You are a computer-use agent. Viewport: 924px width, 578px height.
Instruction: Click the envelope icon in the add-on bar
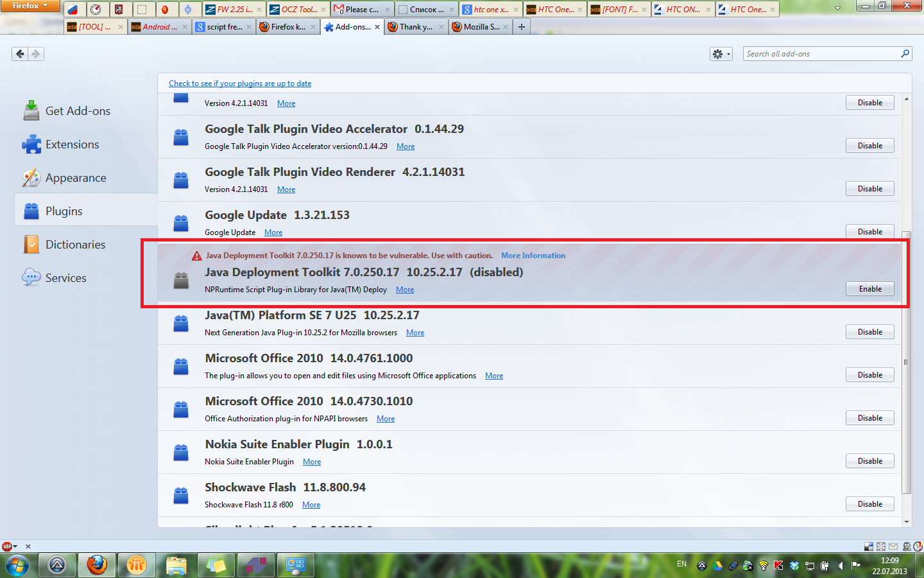pyautogui.click(x=893, y=547)
